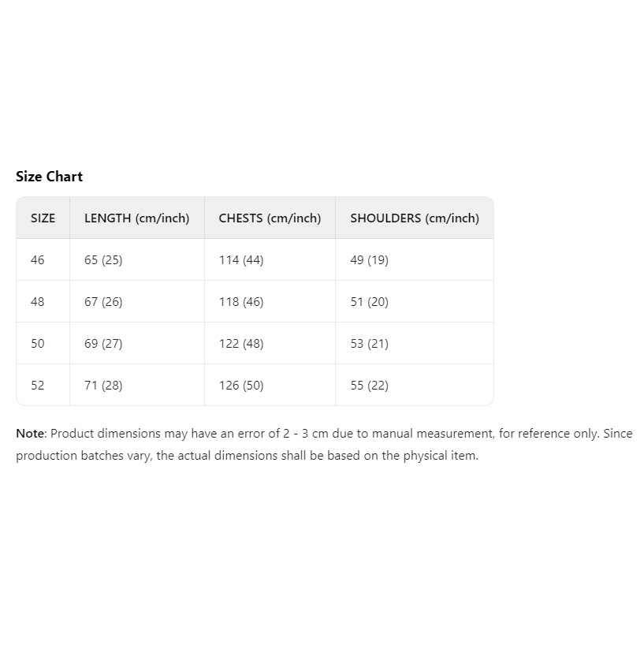This screenshot has height=645, width=644.
Task: Click the shoulder value 49 (19)
Action: coord(370,260)
